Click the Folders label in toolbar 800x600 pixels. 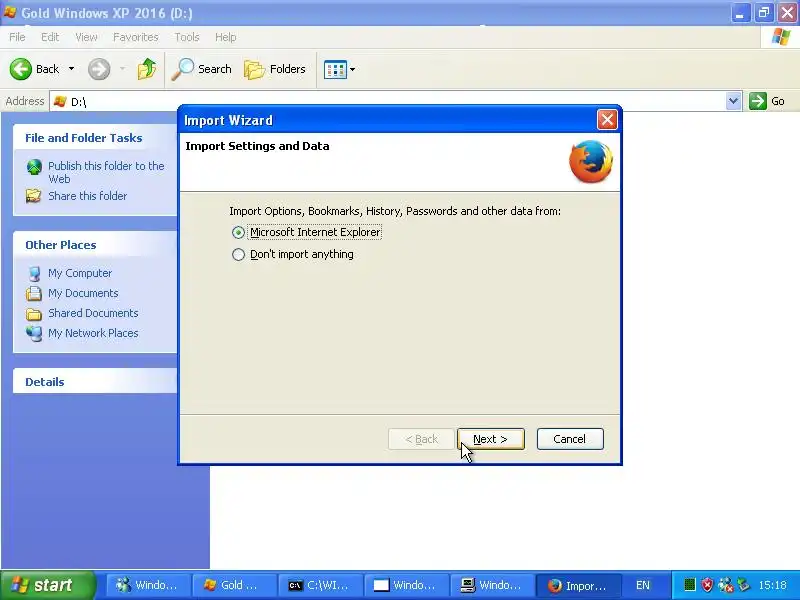point(288,69)
